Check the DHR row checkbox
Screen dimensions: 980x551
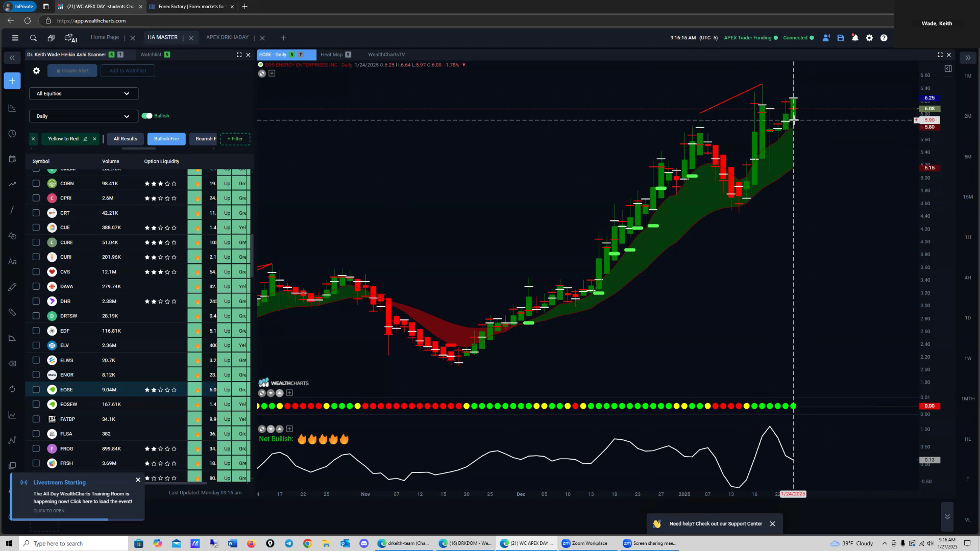(36, 301)
